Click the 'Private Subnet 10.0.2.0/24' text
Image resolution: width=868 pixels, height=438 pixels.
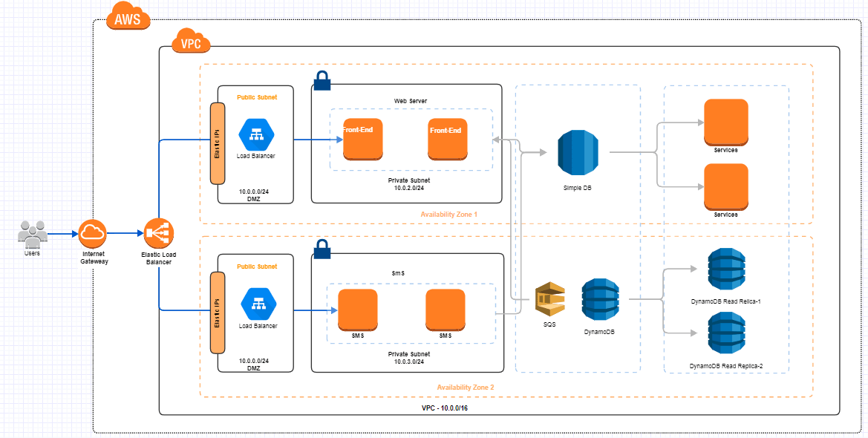point(408,184)
